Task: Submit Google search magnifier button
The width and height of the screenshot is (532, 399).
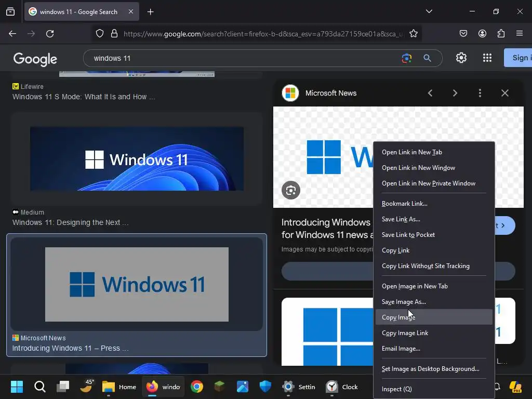Action: coord(427,58)
